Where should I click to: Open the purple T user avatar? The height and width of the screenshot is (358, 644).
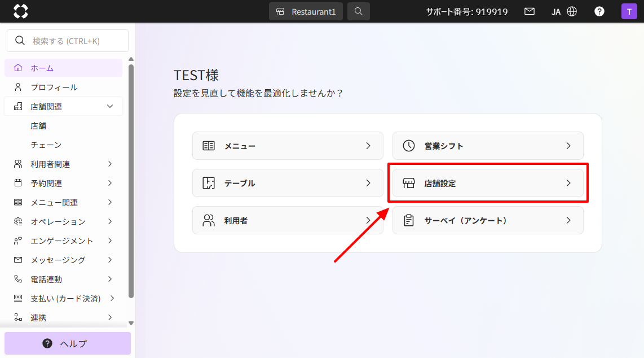(x=629, y=11)
